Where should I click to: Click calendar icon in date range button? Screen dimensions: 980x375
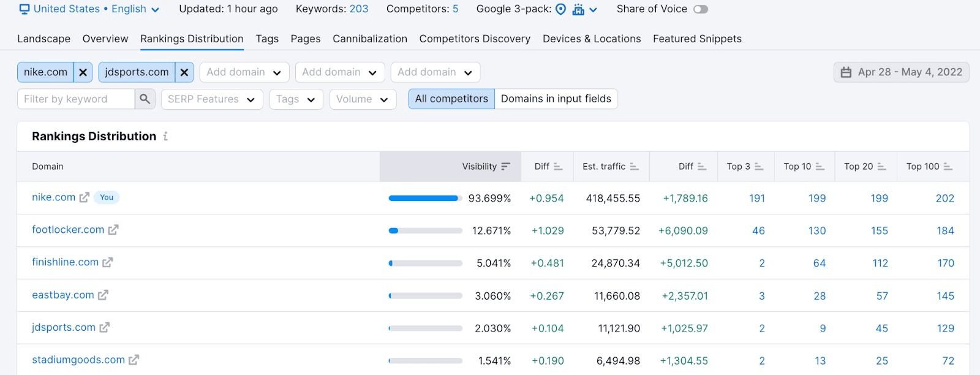[x=846, y=72]
